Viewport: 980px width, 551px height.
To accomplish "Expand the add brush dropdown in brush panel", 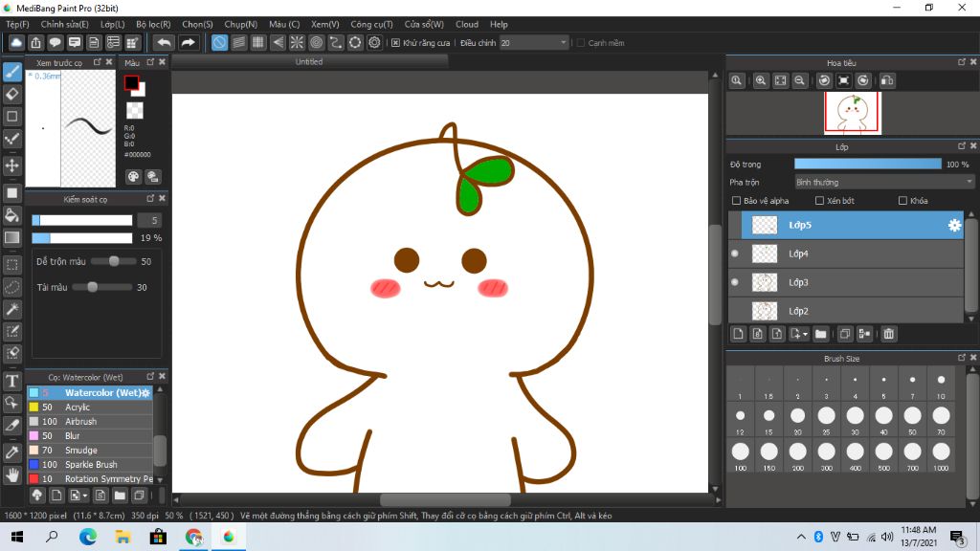I will (x=85, y=496).
